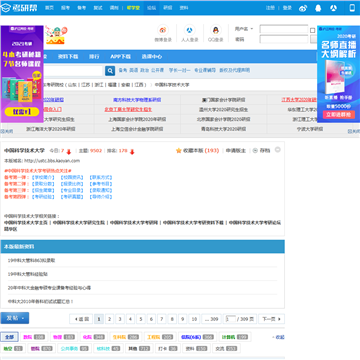The image size is (360, 360).
Task: Click the 返回 back button in pagination
Action: point(81,319)
